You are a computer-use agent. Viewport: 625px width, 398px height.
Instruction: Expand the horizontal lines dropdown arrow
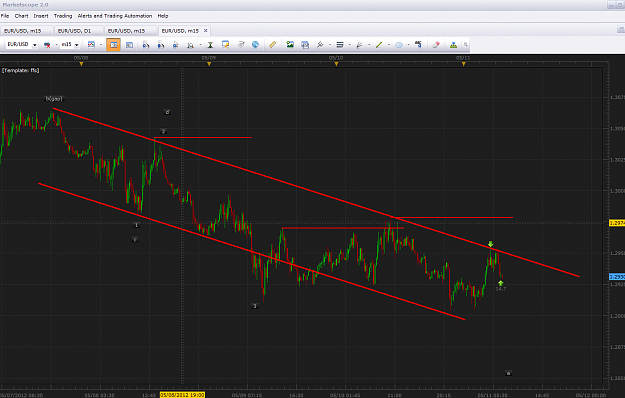[x=350, y=45]
